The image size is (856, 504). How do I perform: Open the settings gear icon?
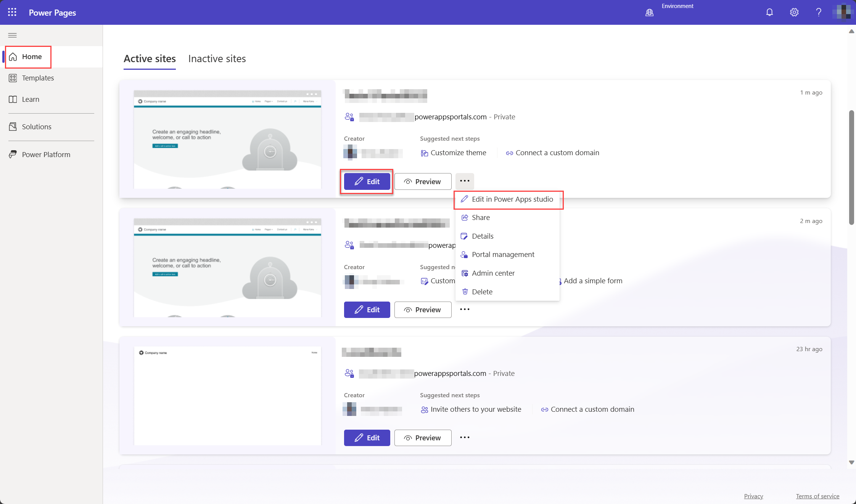(x=793, y=12)
